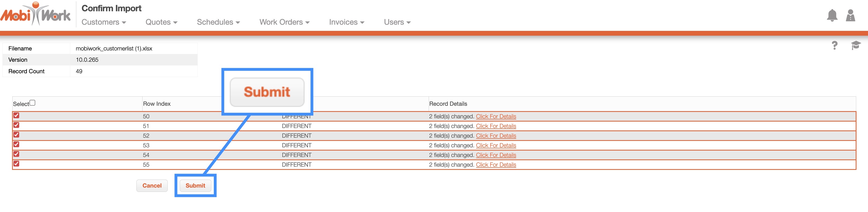Viewport: 868px width, 212px height.
Task: Open Click For Details link for row 51
Action: click(x=496, y=126)
